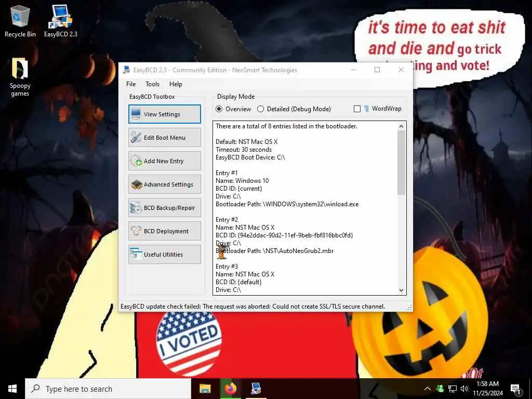Viewport: 532px width, 399px height.
Task: Open Edit Boot Menu section
Action: tap(165, 137)
